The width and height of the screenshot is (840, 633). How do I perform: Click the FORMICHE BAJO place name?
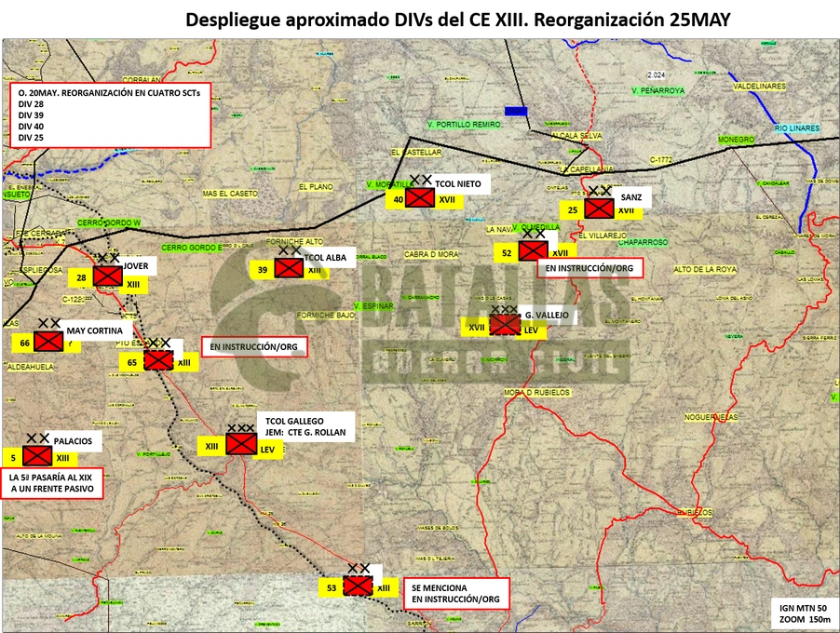tap(326, 315)
